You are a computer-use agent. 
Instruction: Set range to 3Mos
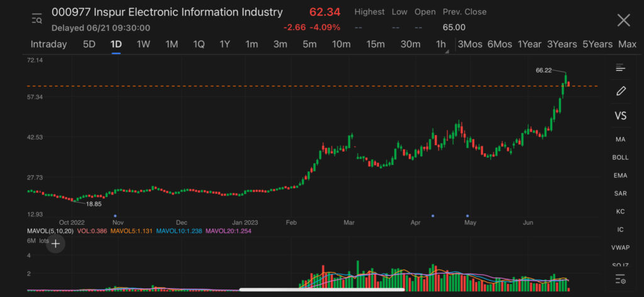pos(470,45)
